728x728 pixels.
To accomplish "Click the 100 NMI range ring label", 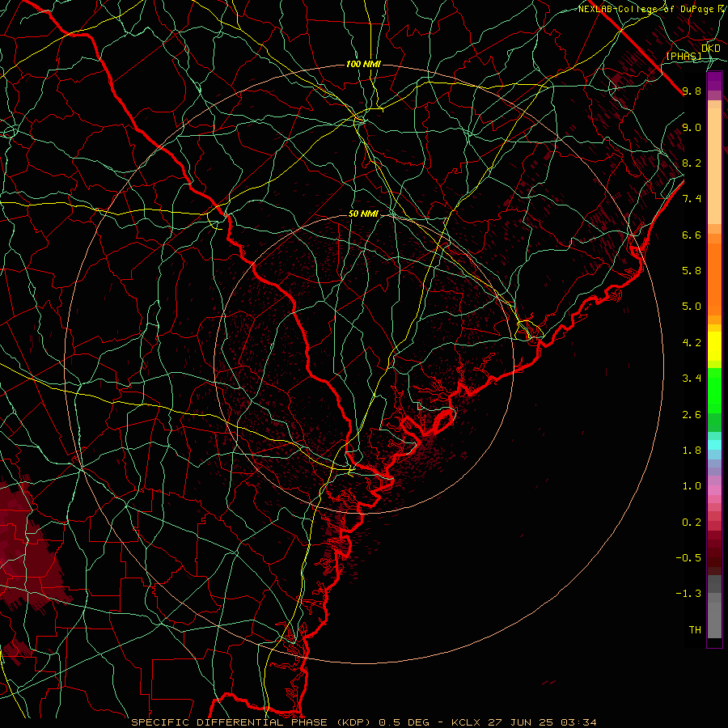I will 363,64.
